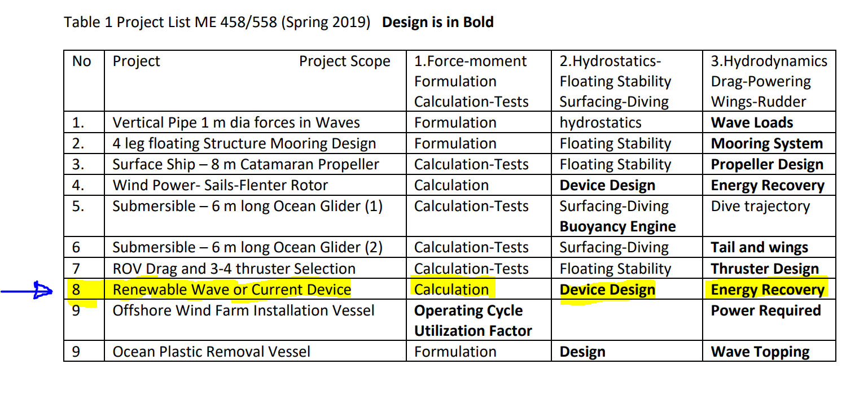Image resolution: width=868 pixels, height=412 pixels.
Task: Click 'ROV Drag and 3-4 thruster Selection'
Action: (x=234, y=269)
